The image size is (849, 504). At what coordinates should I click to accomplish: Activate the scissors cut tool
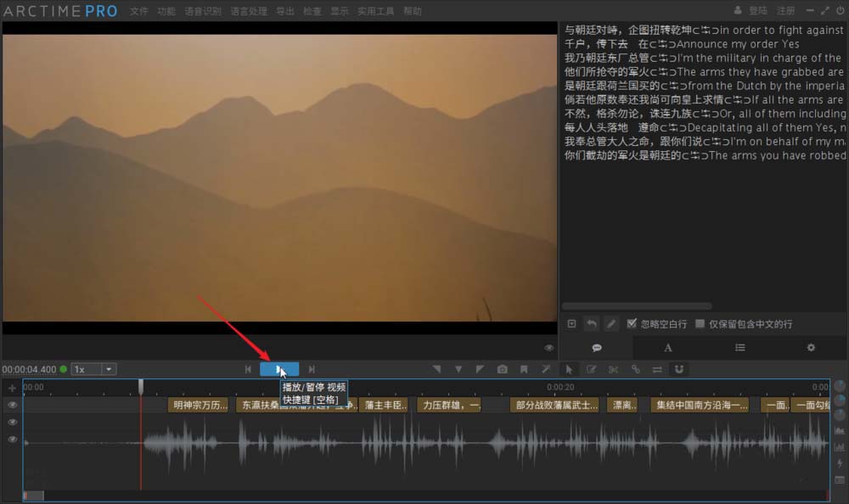(613, 369)
